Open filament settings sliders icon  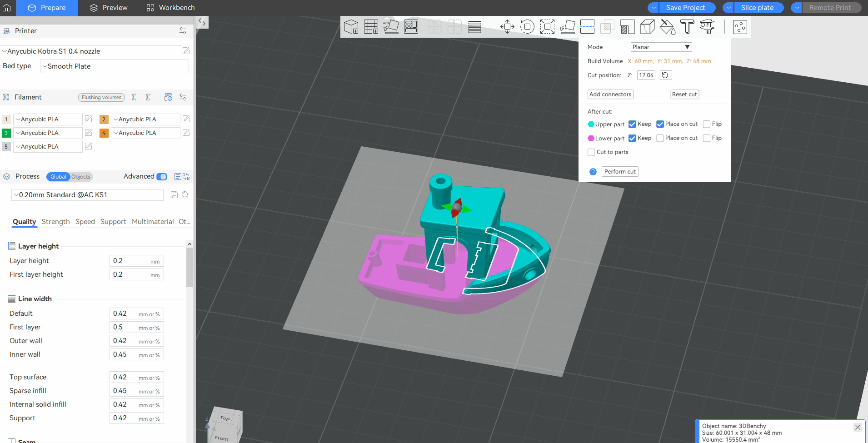coord(183,97)
